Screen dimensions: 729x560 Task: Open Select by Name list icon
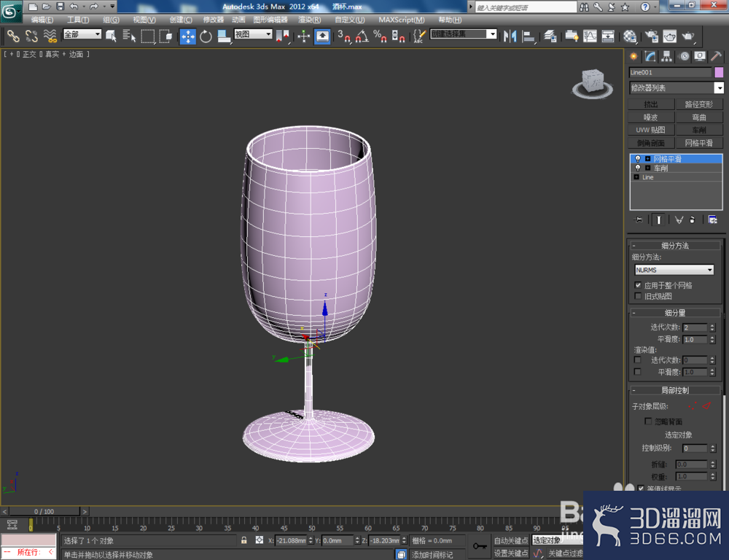pos(129,36)
